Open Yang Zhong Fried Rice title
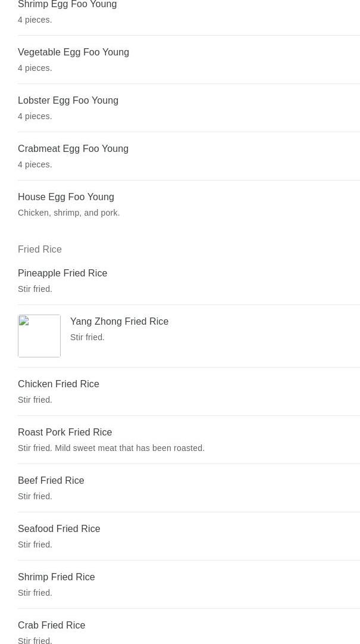The width and height of the screenshot is (360, 644). tap(120, 321)
